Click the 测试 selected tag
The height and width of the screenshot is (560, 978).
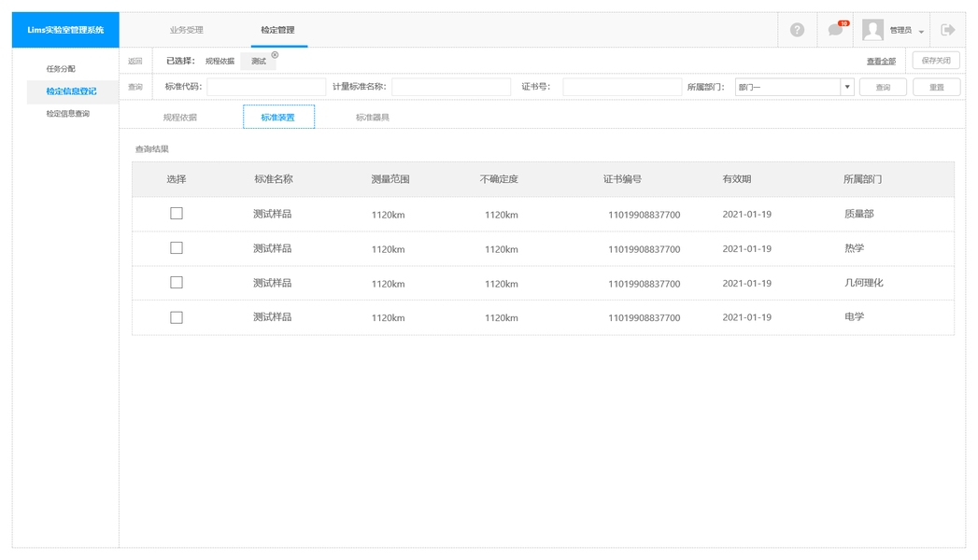tap(258, 61)
